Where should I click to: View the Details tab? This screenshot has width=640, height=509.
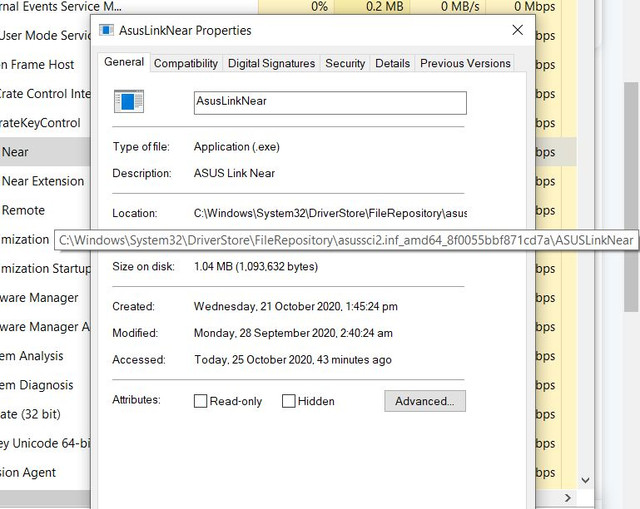(392, 64)
